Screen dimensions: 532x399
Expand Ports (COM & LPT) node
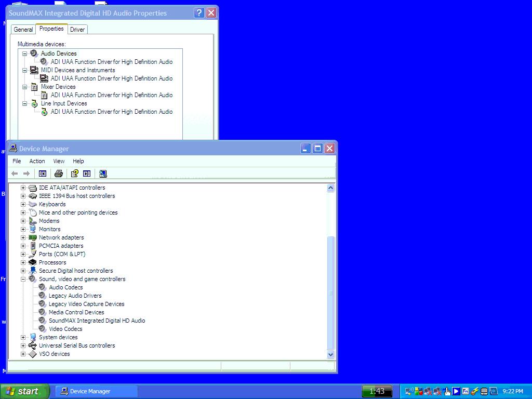pos(23,254)
